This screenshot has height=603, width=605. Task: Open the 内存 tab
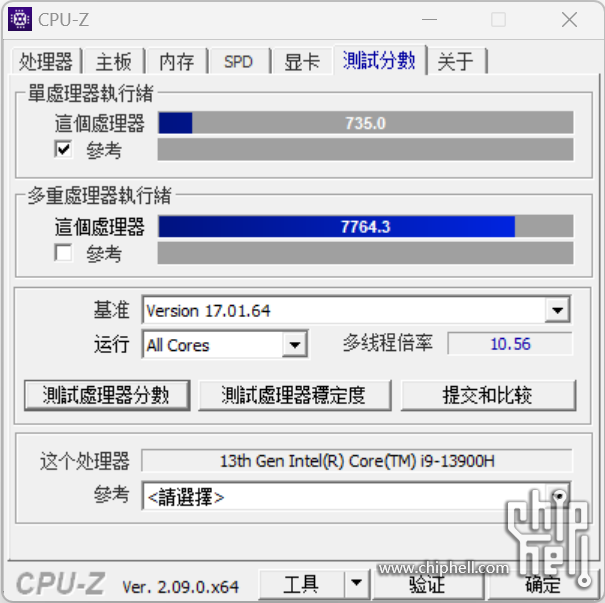point(177,61)
